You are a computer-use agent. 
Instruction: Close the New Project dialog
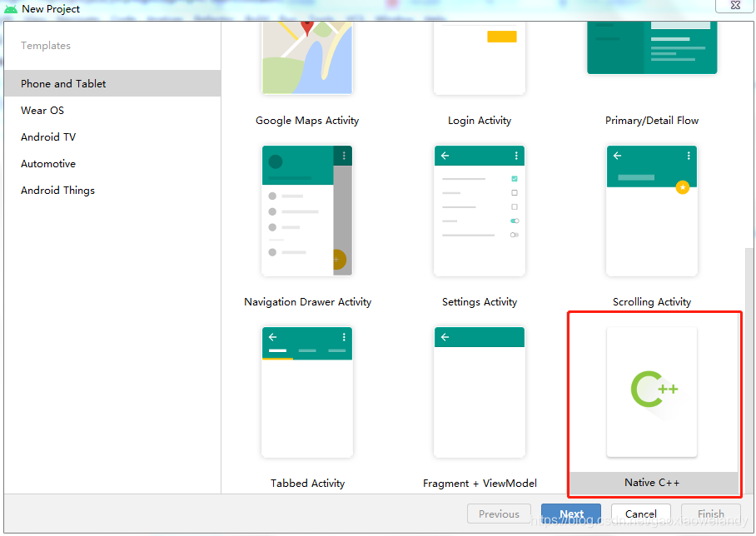735,5
